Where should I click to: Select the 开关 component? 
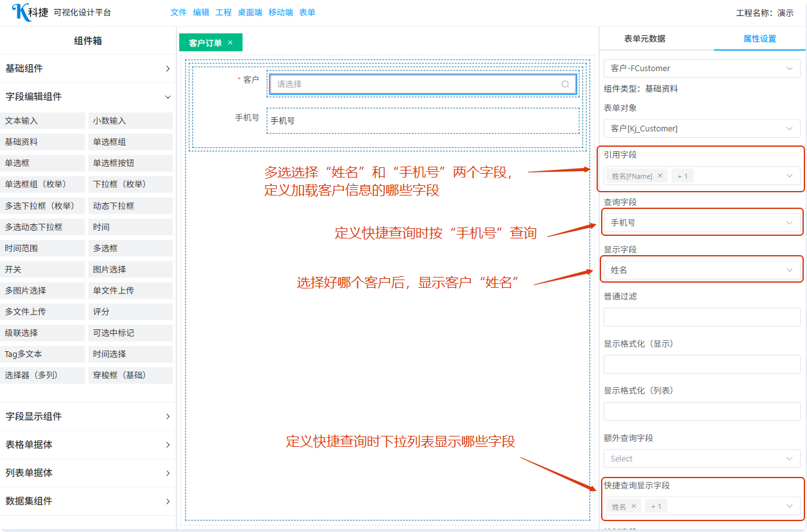click(44, 270)
